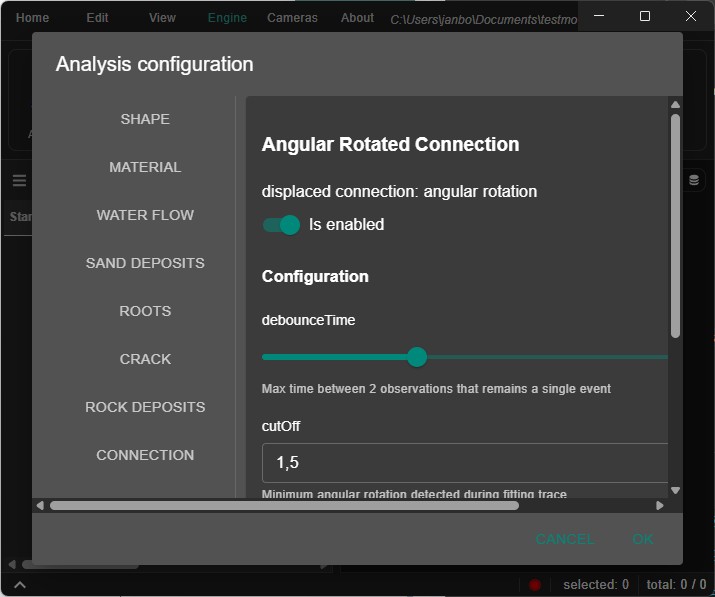
Task: Click the 'total: 0 / 0' status text
Action: (x=676, y=584)
